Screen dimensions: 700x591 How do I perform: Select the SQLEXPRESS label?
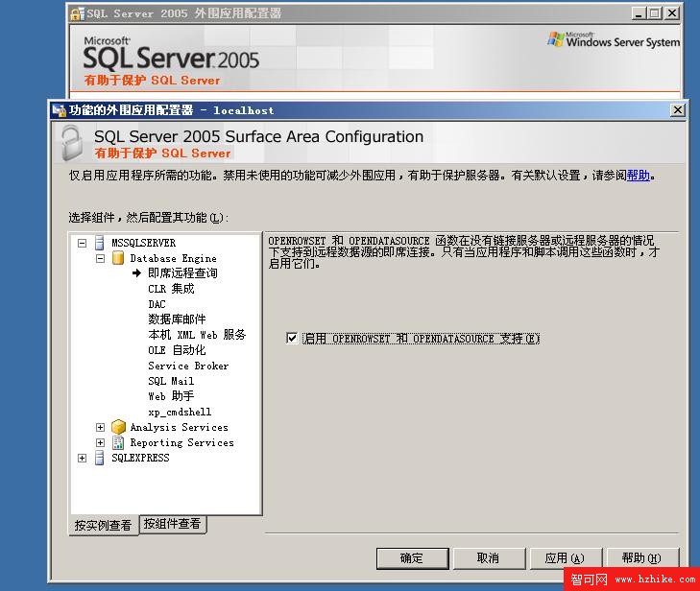(140, 458)
